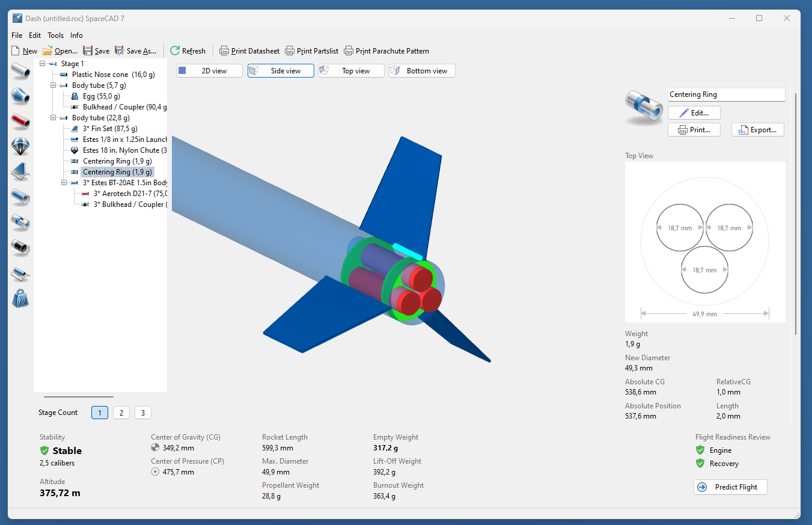Click the Centering Ring name field
812x525 pixels.
point(725,94)
